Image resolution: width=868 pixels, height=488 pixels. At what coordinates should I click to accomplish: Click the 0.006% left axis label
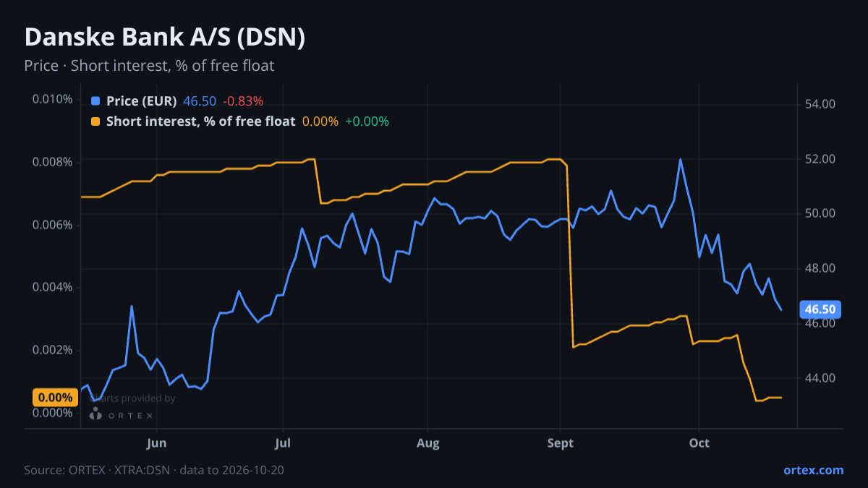point(52,224)
